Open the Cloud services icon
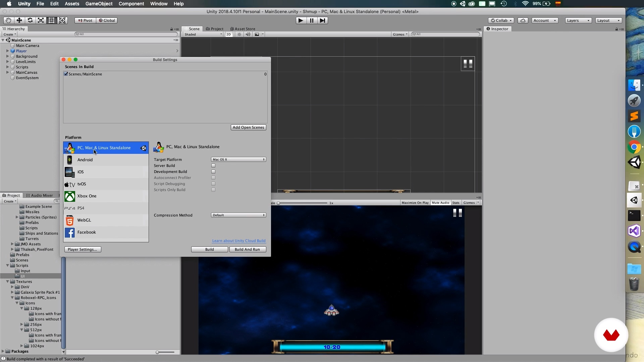The image size is (644, 362). coord(523,20)
